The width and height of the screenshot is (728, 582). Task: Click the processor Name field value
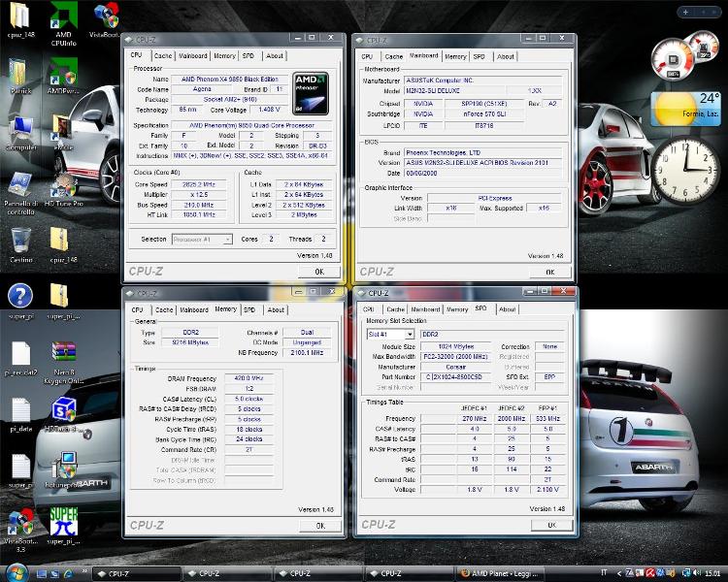coord(230,80)
